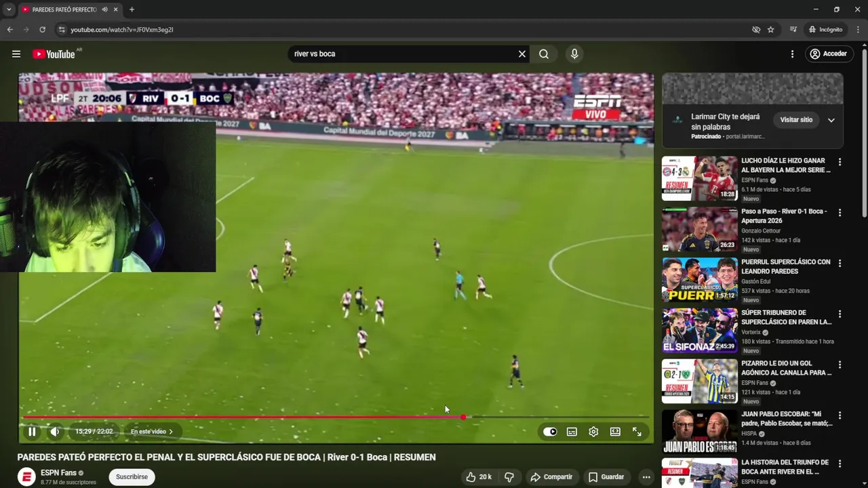868x488 pixels.
Task: Toggle subtitles in the player
Action: click(572, 432)
